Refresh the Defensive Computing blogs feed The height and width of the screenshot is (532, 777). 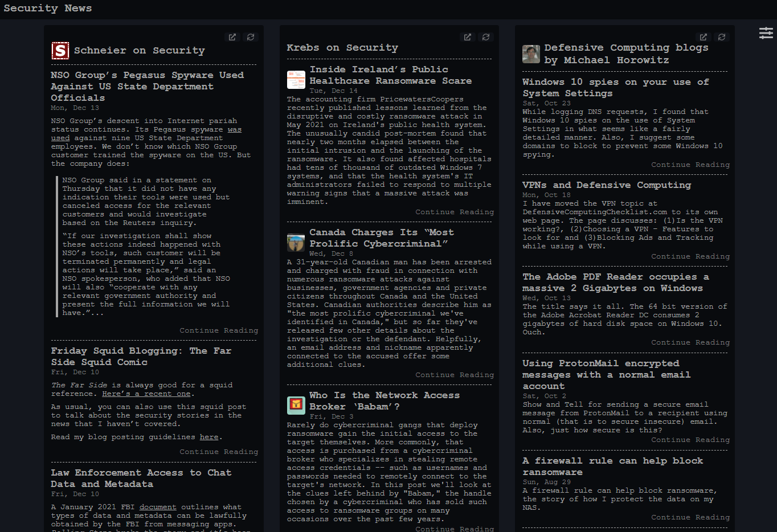[722, 37]
